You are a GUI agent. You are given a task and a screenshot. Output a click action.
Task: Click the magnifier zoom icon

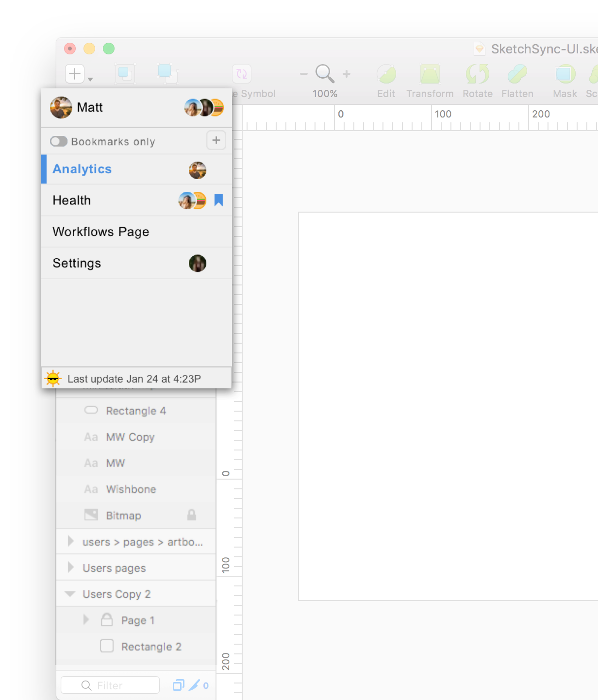[325, 74]
